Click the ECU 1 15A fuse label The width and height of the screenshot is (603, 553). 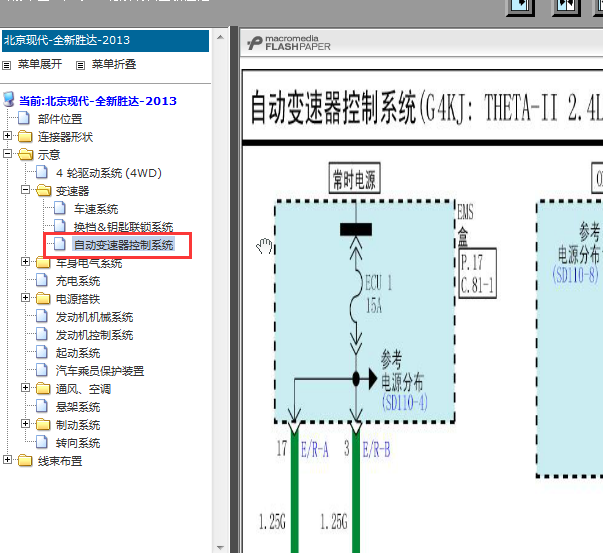click(378, 295)
